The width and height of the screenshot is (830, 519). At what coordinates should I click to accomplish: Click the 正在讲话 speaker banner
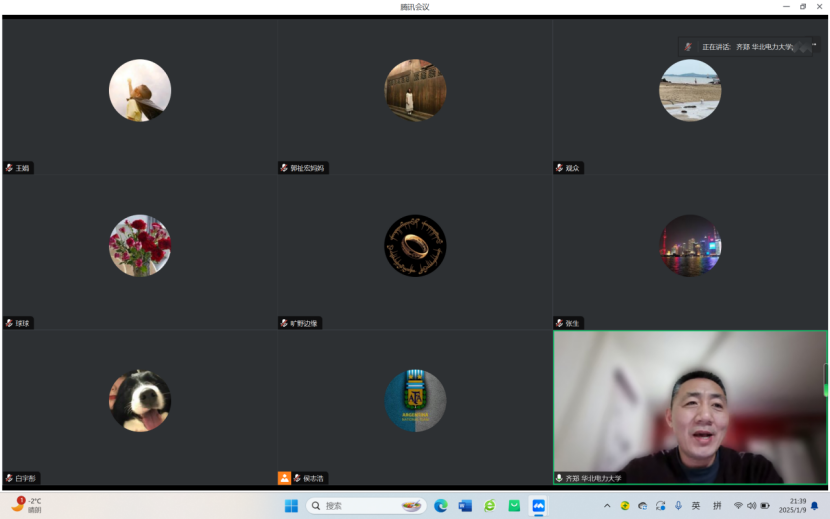point(747,47)
